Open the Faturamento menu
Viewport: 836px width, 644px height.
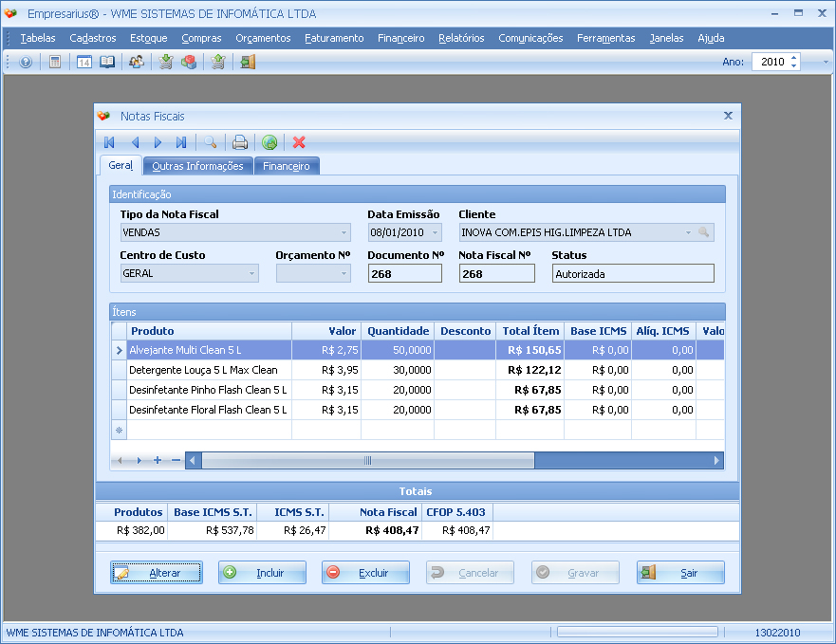point(334,38)
